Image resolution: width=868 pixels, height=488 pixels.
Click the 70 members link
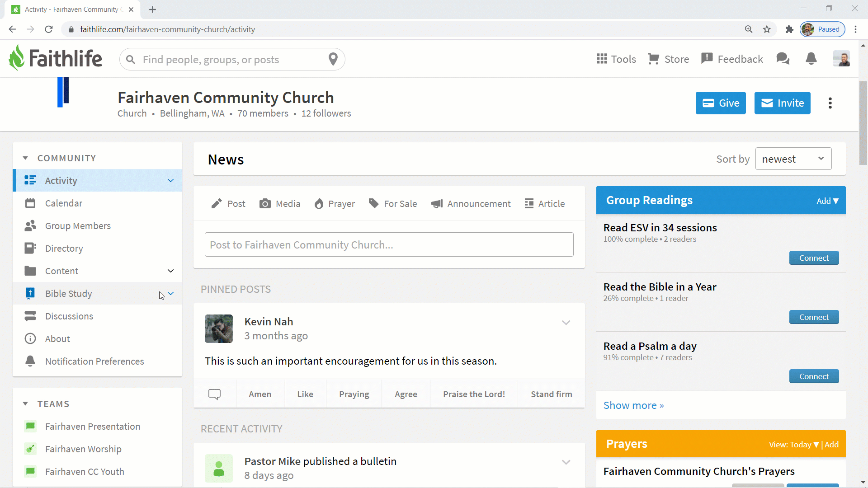(263, 113)
